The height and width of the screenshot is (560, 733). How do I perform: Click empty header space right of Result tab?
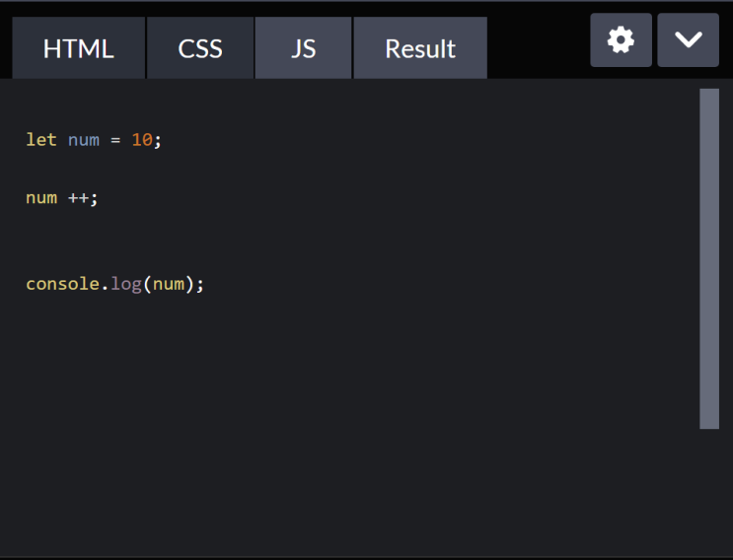pos(538,46)
